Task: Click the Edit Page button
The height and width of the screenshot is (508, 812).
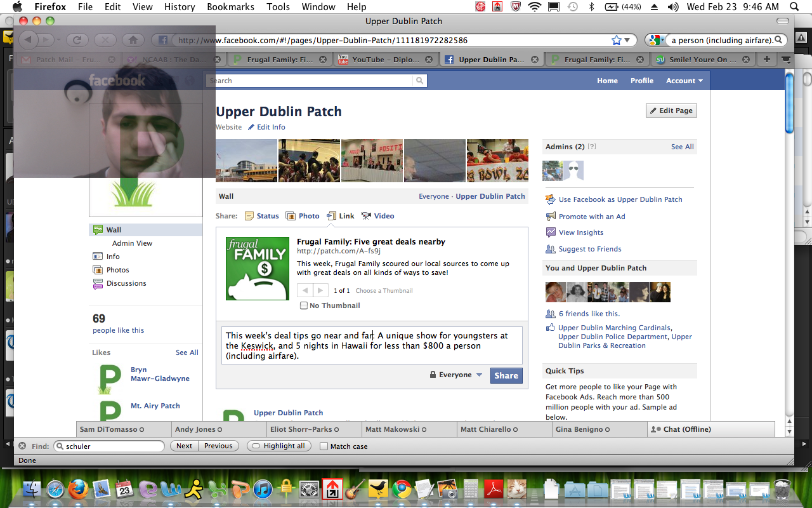Action: pyautogui.click(x=671, y=110)
